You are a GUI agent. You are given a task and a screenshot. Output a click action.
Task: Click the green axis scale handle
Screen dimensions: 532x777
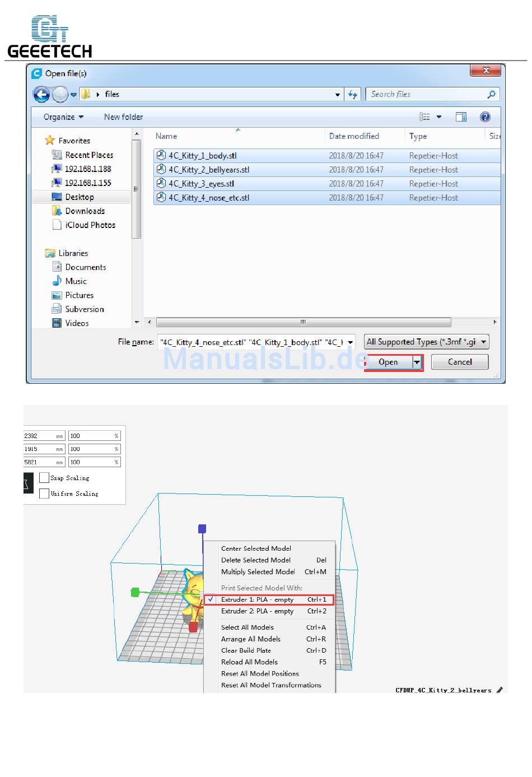click(135, 592)
